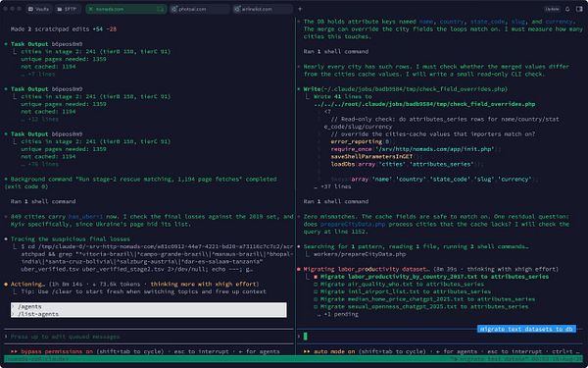Open the Vaults tab
The height and width of the screenshot is (368, 588).
click(x=39, y=9)
